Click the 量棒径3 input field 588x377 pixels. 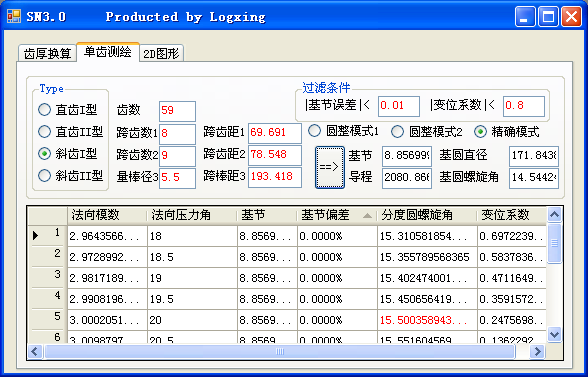(177, 178)
